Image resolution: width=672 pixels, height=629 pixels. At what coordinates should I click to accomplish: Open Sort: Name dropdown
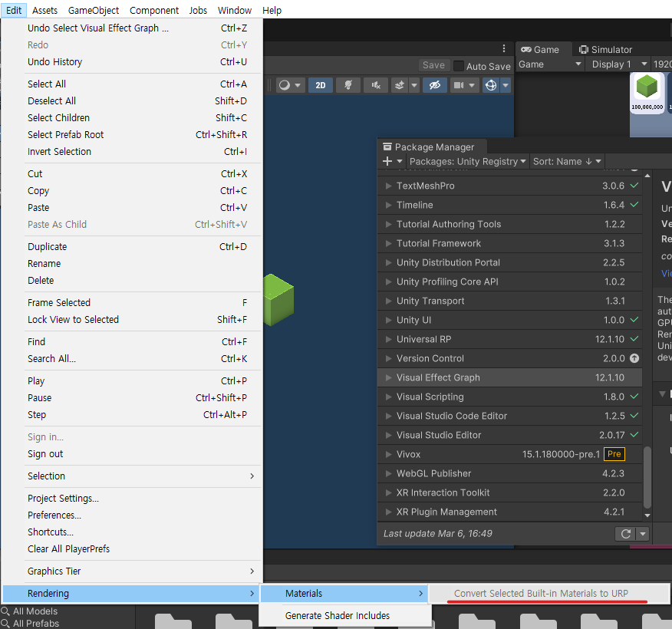(x=567, y=162)
